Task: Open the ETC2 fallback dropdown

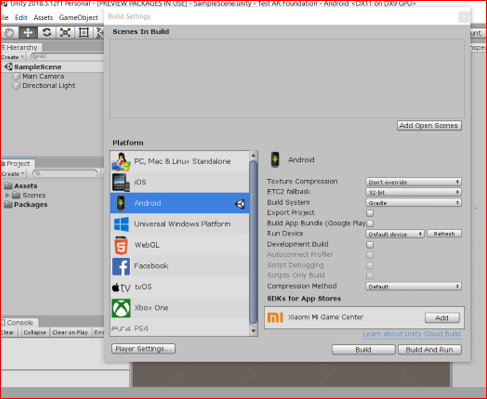Action: click(x=413, y=192)
